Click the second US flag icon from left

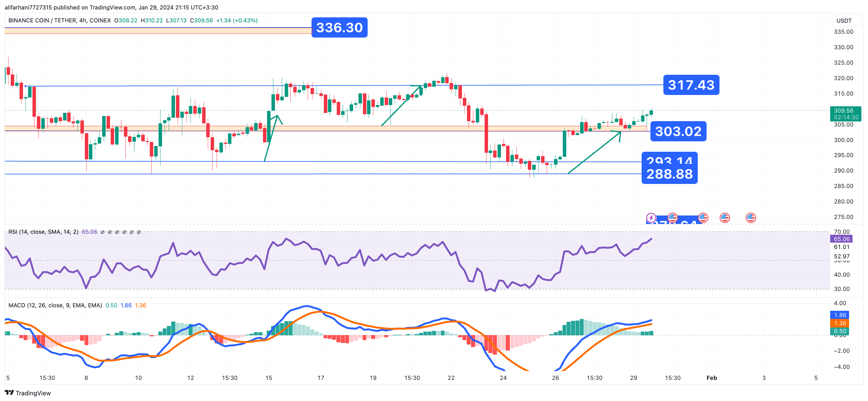click(x=703, y=217)
